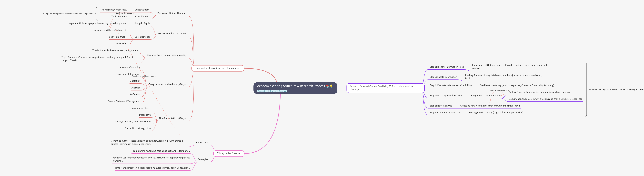Select the Thesis vs. Topic Sentence Relationship node

tap(166, 56)
